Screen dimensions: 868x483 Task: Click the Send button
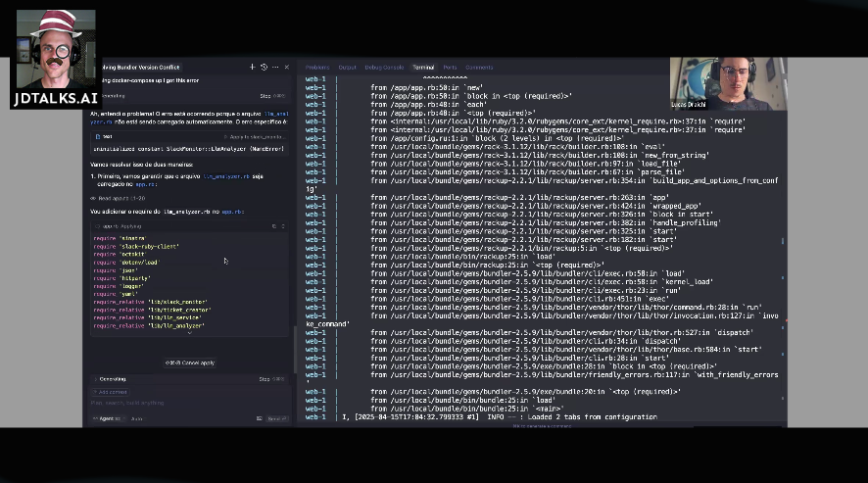tap(277, 418)
